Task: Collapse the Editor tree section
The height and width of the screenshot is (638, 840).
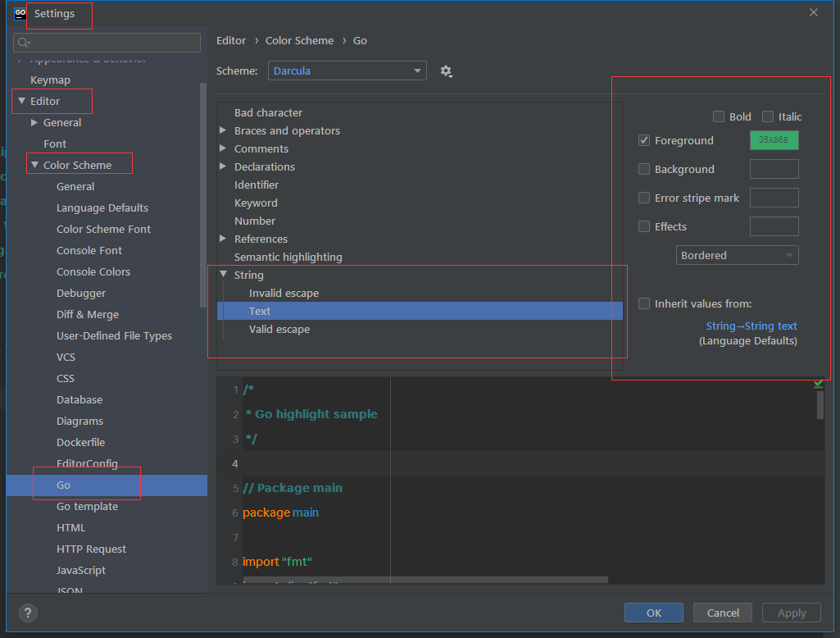Action: click(x=22, y=101)
